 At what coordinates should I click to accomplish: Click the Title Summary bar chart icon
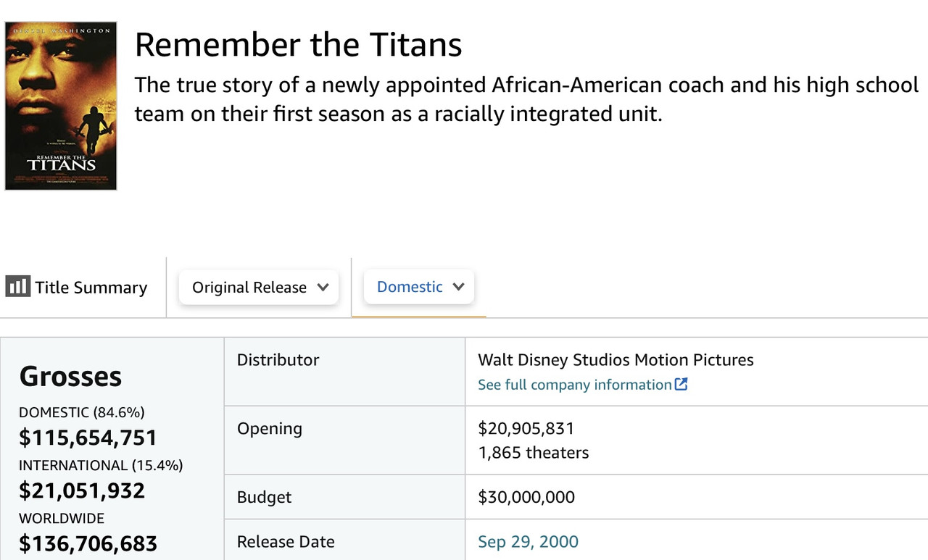(17, 287)
